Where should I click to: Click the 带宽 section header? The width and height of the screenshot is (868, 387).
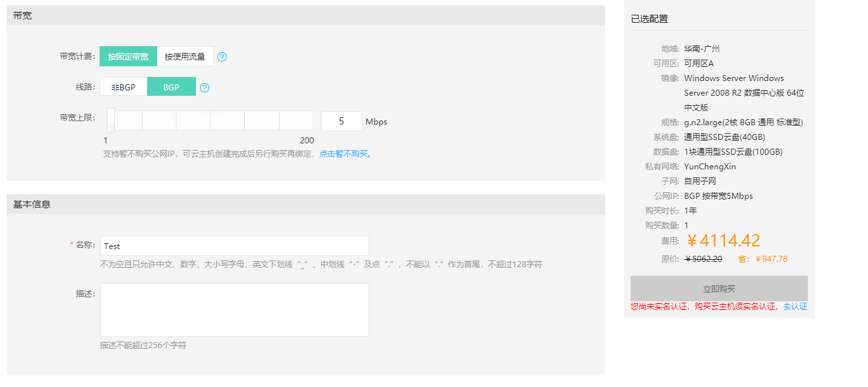tap(23, 15)
